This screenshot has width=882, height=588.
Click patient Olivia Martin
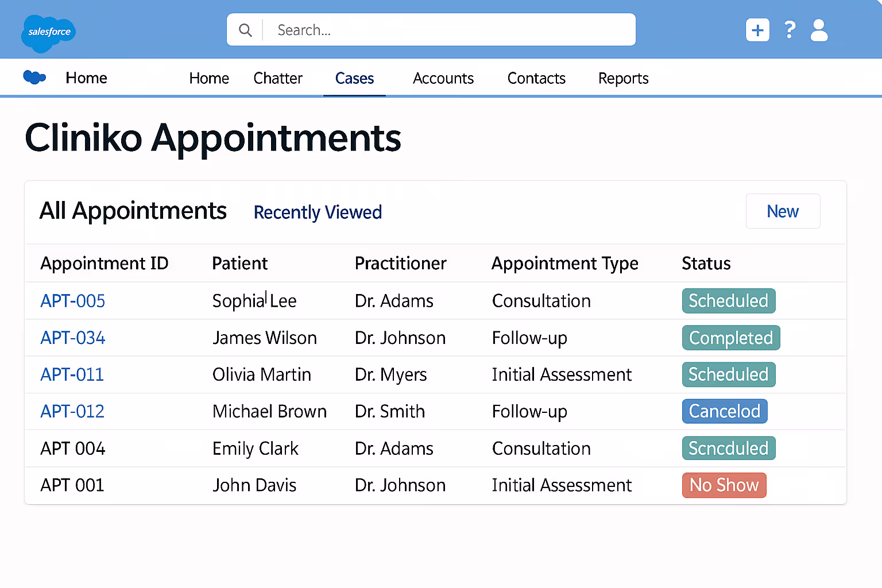point(262,374)
